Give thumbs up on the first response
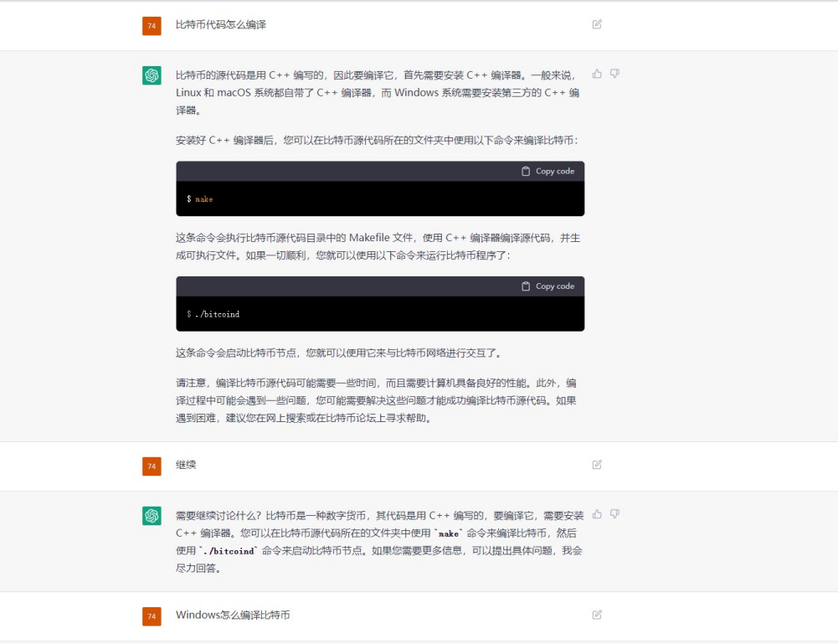This screenshot has width=838, height=644. 596,74
